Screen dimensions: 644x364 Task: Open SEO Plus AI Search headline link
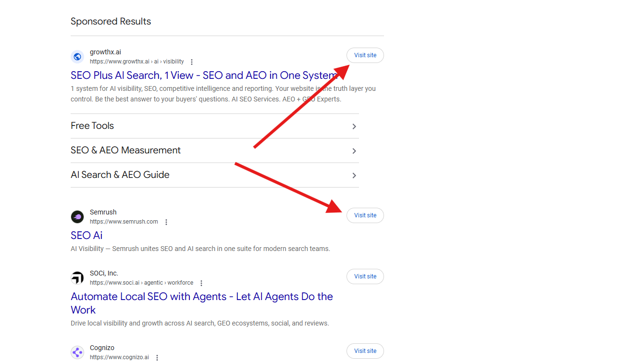pos(204,75)
